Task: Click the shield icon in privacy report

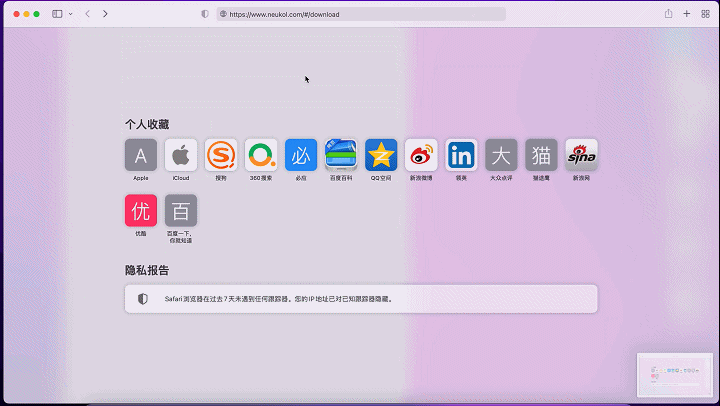Action: point(143,299)
